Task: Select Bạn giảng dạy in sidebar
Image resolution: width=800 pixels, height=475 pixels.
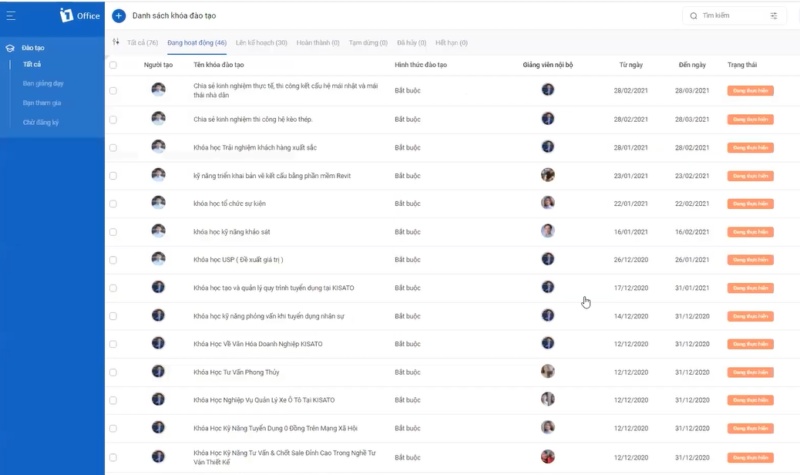Action: 43,83
